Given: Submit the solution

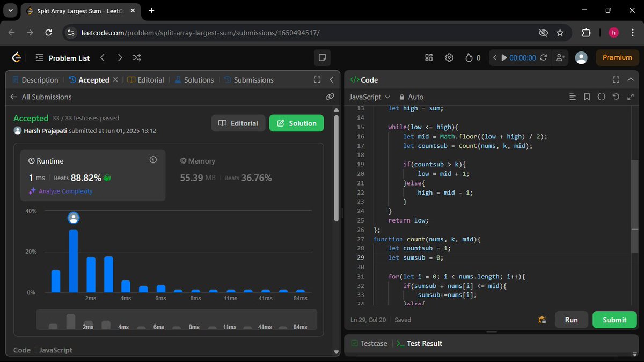Looking at the screenshot, I should click(x=614, y=320).
